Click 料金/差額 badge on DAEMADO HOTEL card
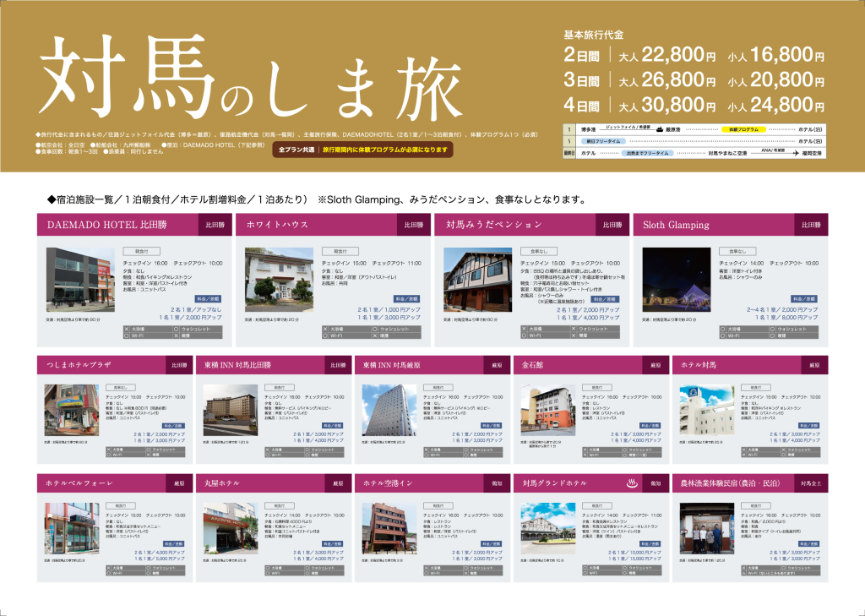This screenshot has width=865, height=616. click(x=208, y=298)
